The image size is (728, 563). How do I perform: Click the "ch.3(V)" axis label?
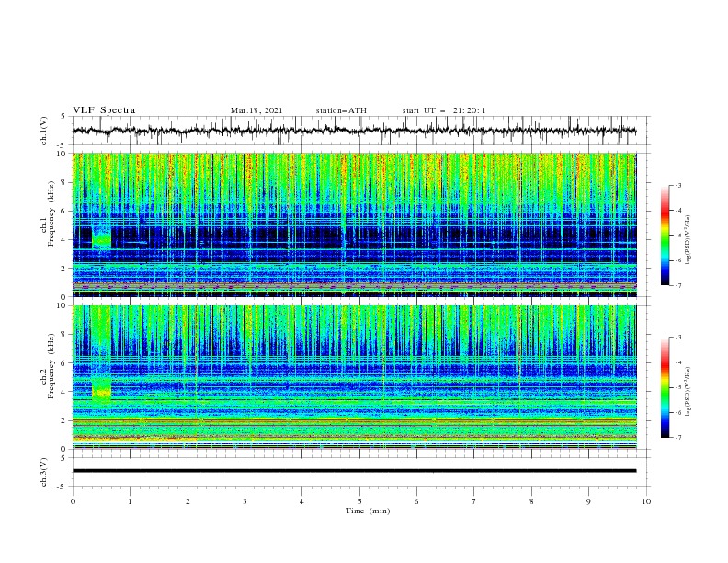pyautogui.click(x=44, y=472)
